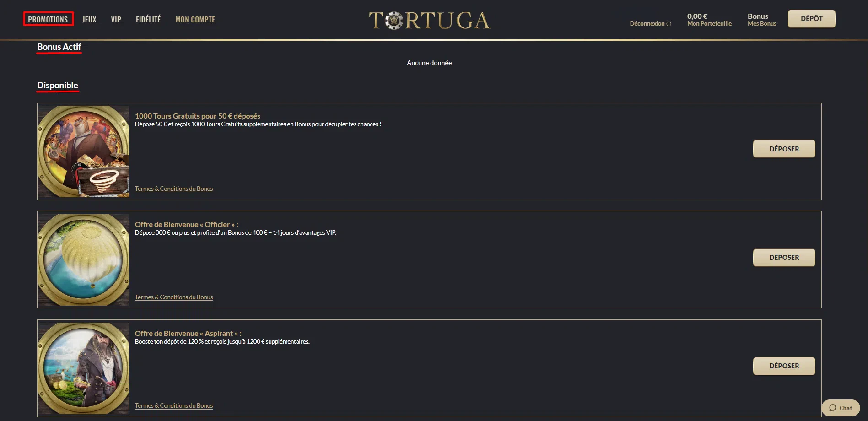The image size is (868, 421).
Task: Click the 'Dépose 300 € ou plus' description text
Action: click(236, 233)
